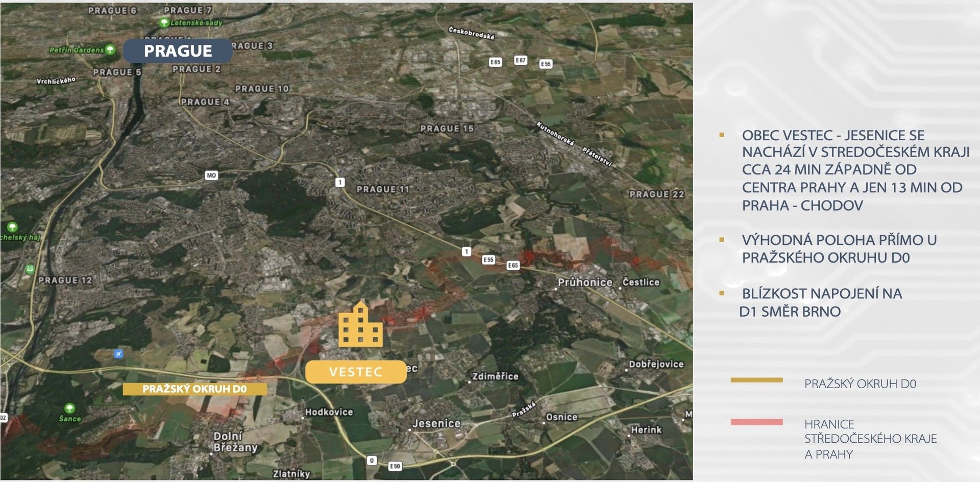Click the Jesenice town label
This screenshot has height=482, width=980.
(x=436, y=423)
